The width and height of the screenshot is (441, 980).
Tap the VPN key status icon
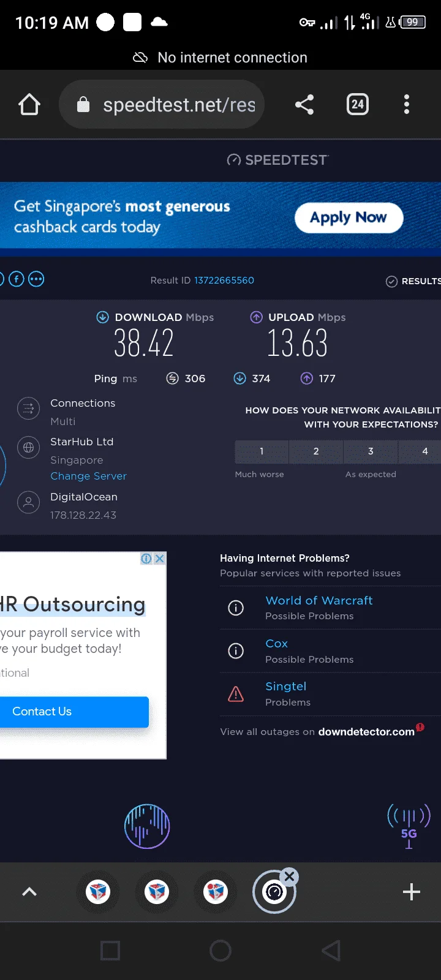[307, 23]
